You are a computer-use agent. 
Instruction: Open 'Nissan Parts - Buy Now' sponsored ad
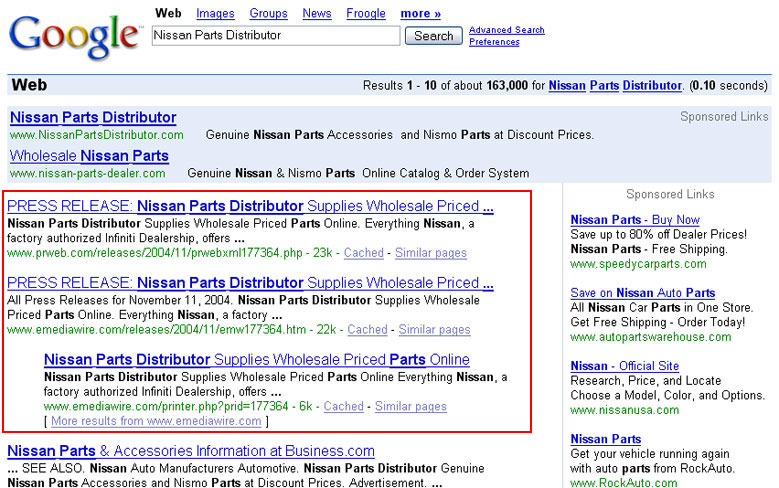tap(635, 220)
